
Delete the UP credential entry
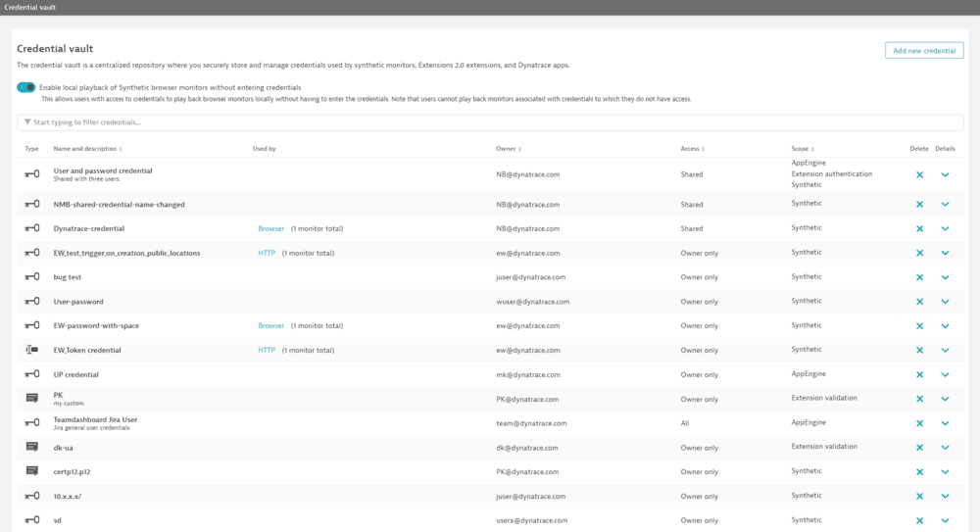[x=919, y=375]
